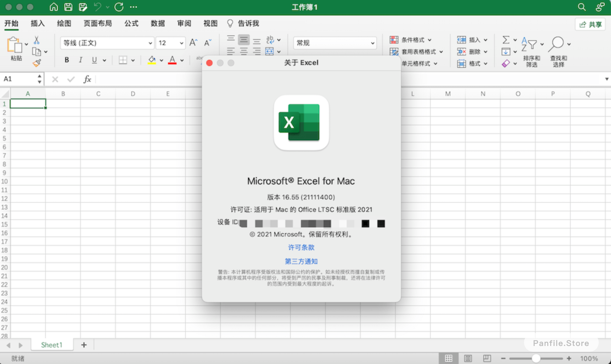Switch to Page Layout view in status bar

coord(468,358)
